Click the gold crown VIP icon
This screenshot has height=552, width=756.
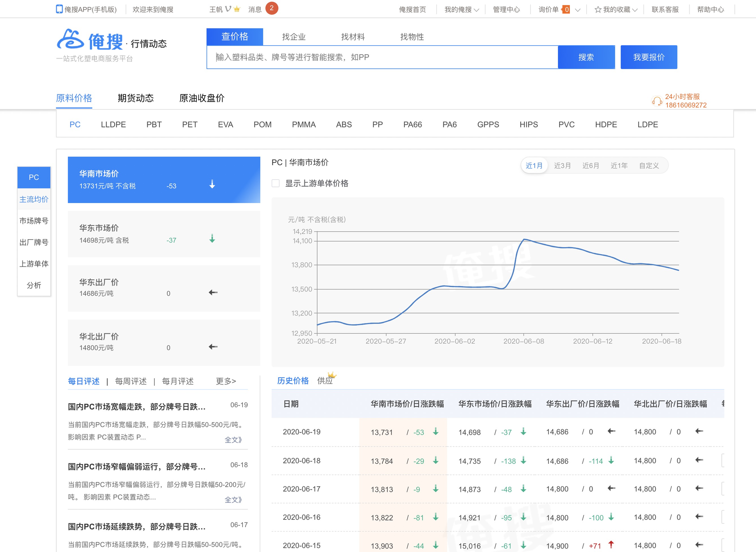pyautogui.click(x=237, y=9)
